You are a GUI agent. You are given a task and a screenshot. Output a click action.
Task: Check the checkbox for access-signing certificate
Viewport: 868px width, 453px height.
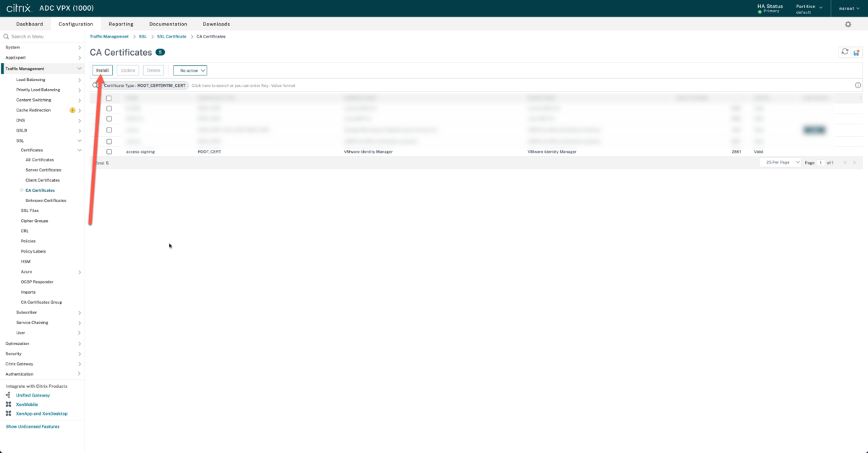click(x=109, y=151)
